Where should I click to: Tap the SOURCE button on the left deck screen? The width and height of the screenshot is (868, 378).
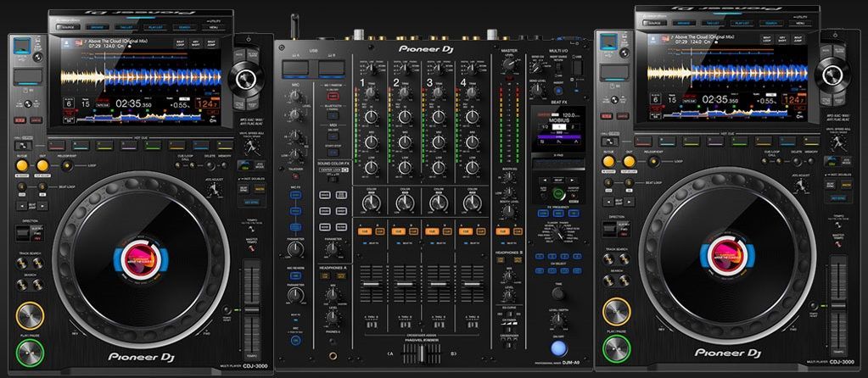pos(69,26)
